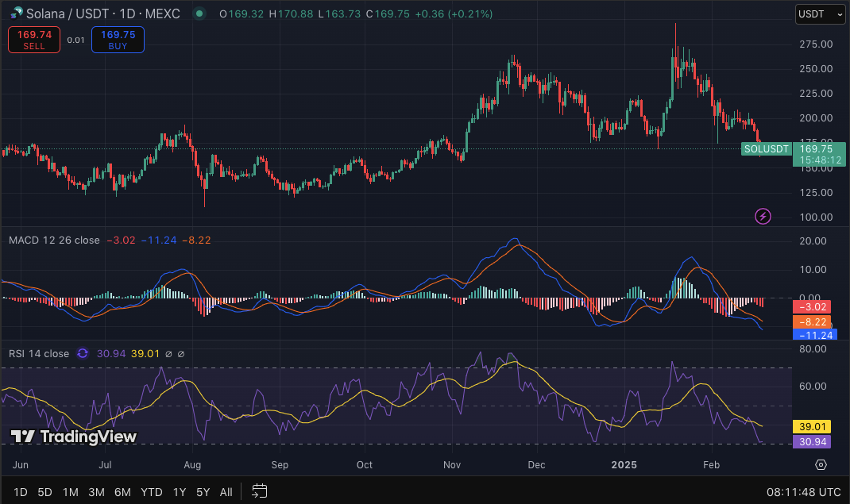Select the 1D time range

(20, 492)
